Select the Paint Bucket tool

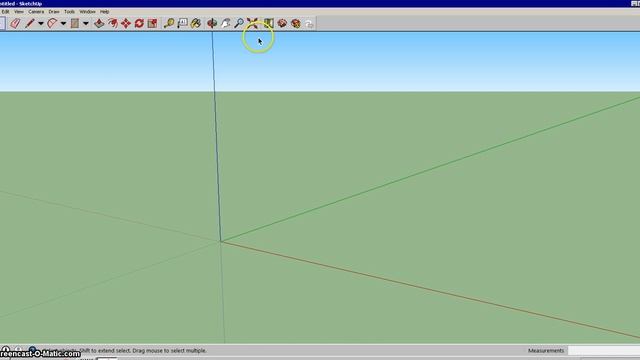[x=196, y=23]
